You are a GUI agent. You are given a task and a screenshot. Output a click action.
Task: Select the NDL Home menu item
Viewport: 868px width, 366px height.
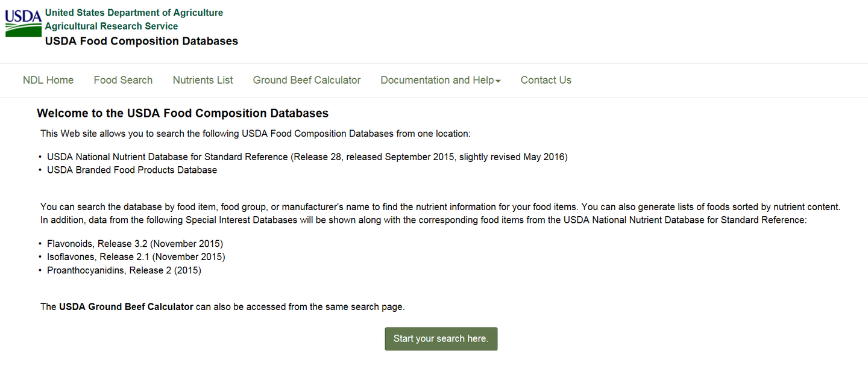point(48,80)
